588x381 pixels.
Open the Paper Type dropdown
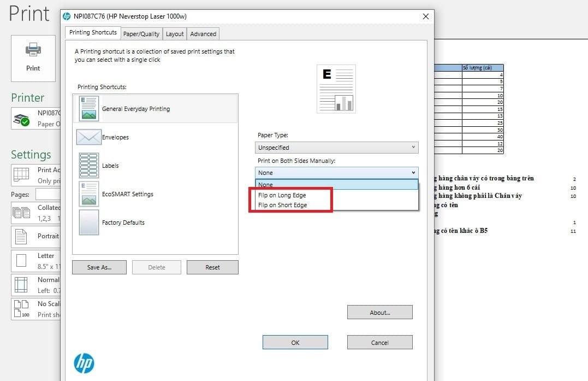pos(336,147)
